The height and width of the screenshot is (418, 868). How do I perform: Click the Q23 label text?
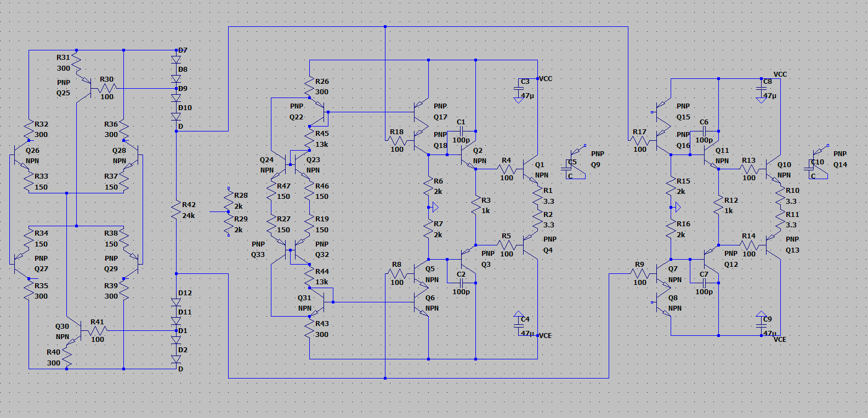click(x=313, y=159)
